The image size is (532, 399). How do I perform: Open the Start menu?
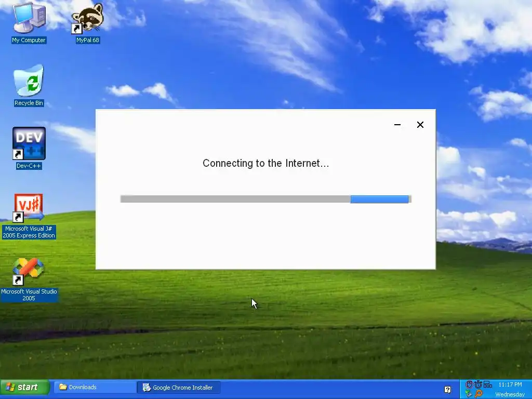pos(25,387)
